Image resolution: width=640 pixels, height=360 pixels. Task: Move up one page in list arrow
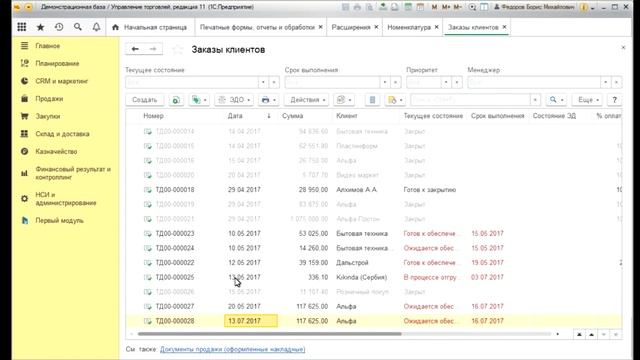point(591,334)
